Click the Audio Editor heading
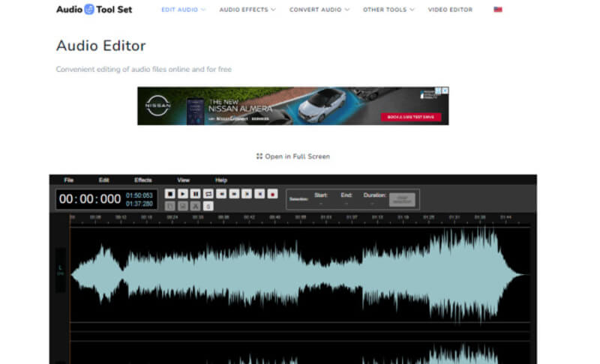Screen dimensions: 600x364 (x=100, y=46)
